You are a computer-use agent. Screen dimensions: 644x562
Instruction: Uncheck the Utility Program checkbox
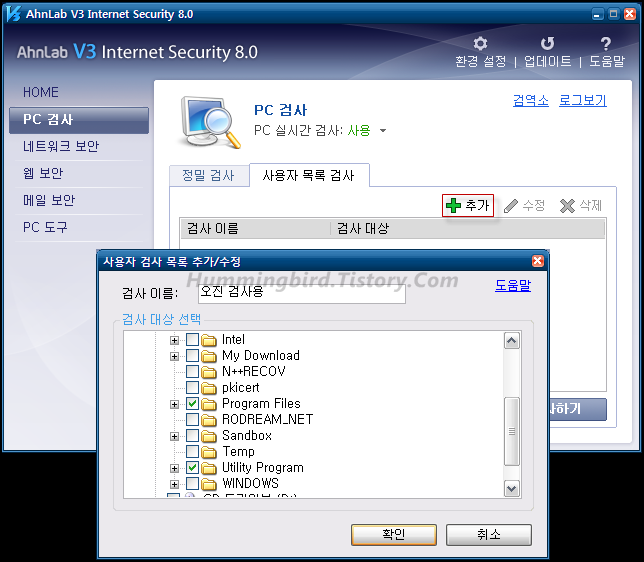(193, 468)
